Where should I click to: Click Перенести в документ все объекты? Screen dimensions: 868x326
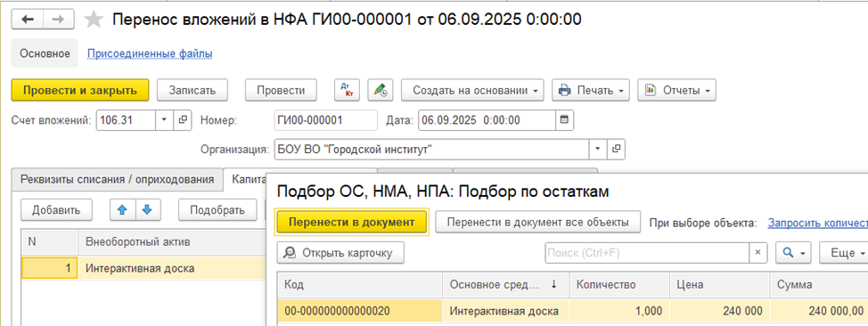[x=537, y=222]
